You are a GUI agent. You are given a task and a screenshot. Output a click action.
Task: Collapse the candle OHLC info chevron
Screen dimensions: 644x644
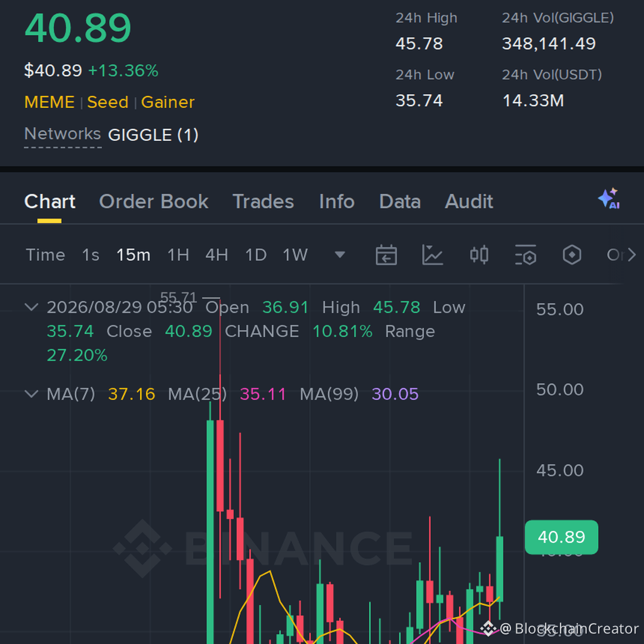(x=32, y=307)
